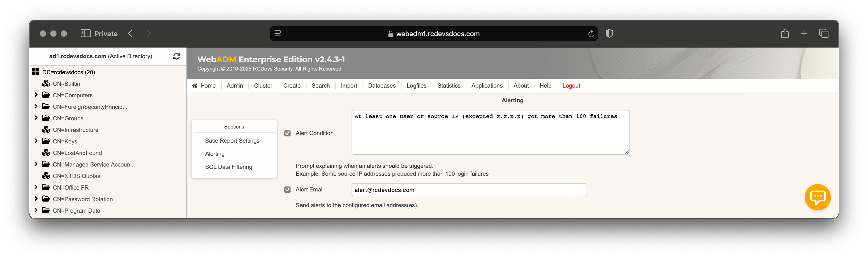
Task: Click the CN=Computers folder icon
Action: [x=46, y=95]
